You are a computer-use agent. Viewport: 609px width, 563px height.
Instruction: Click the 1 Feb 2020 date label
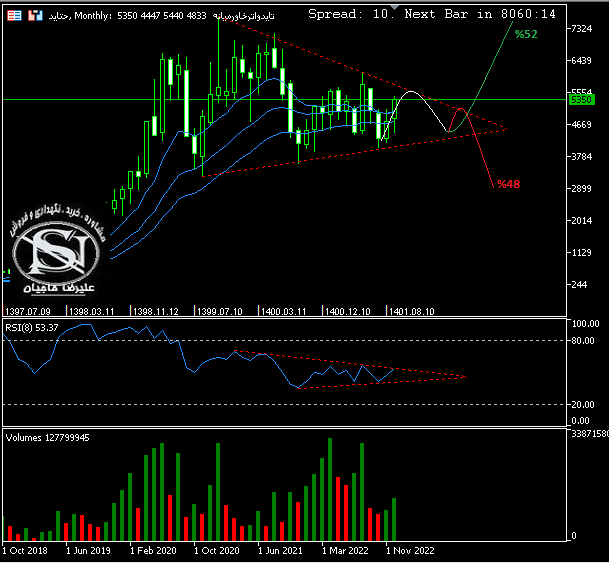click(x=154, y=550)
